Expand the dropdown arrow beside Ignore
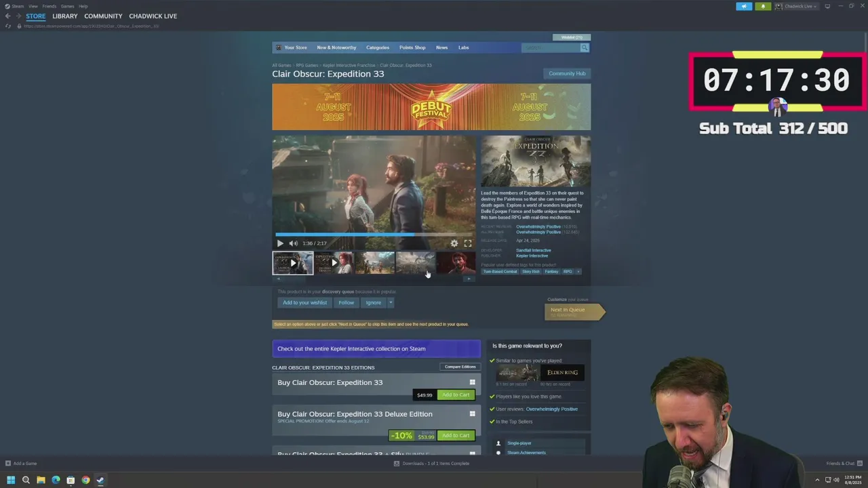Screen dimensions: 868x488 391,302
